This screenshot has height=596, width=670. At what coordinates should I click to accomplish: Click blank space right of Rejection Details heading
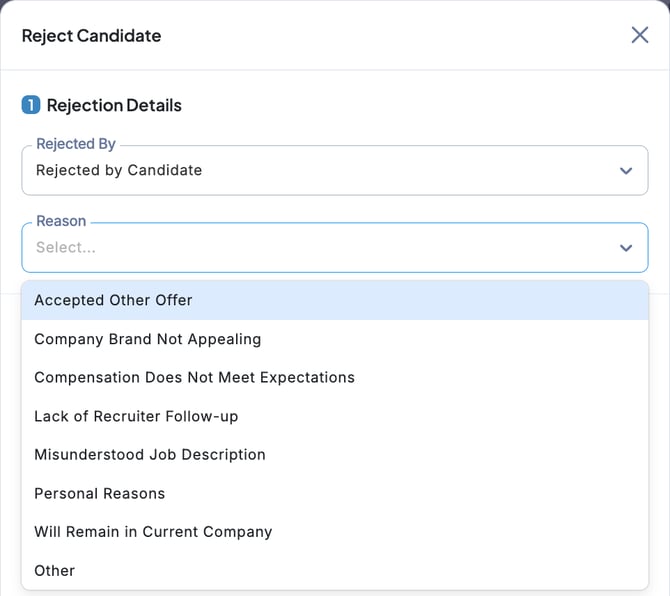[420, 105]
